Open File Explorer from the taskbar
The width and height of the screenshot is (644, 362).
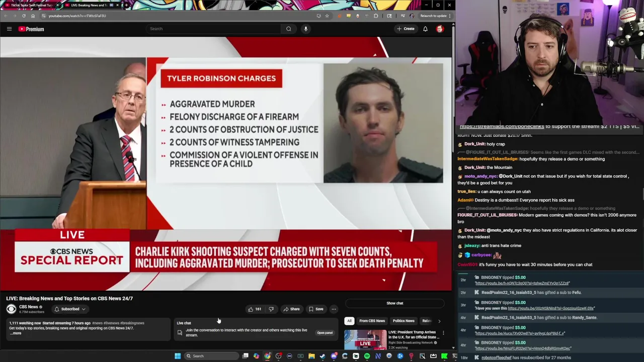[311, 356]
